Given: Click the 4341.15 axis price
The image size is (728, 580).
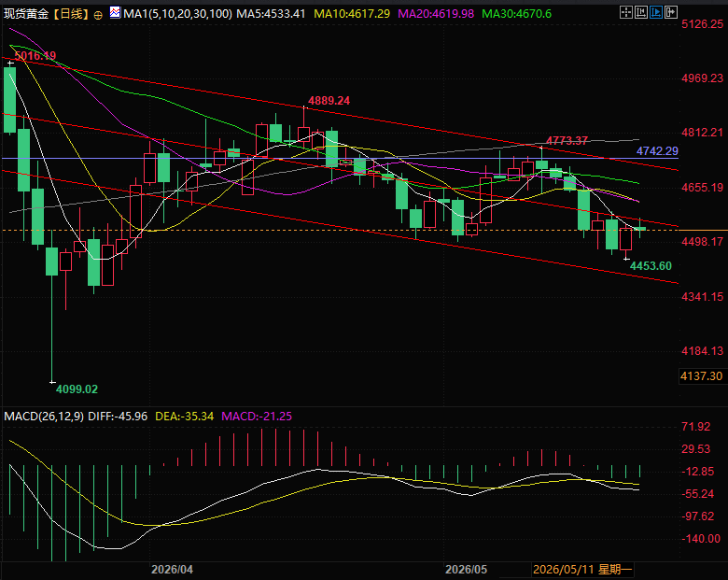Looking at the screenshot, I should [x=703, y=297].
